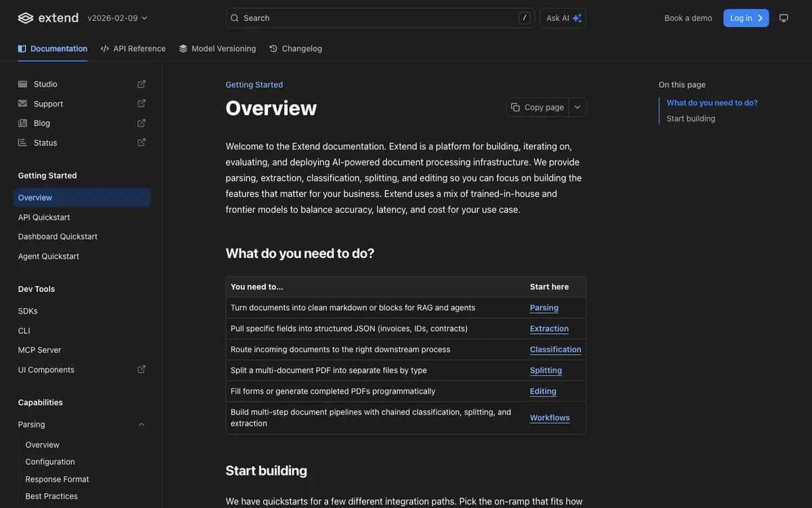Jump to Start building in page outline
This screenshot has width=812, height=508.
[691, 119]
